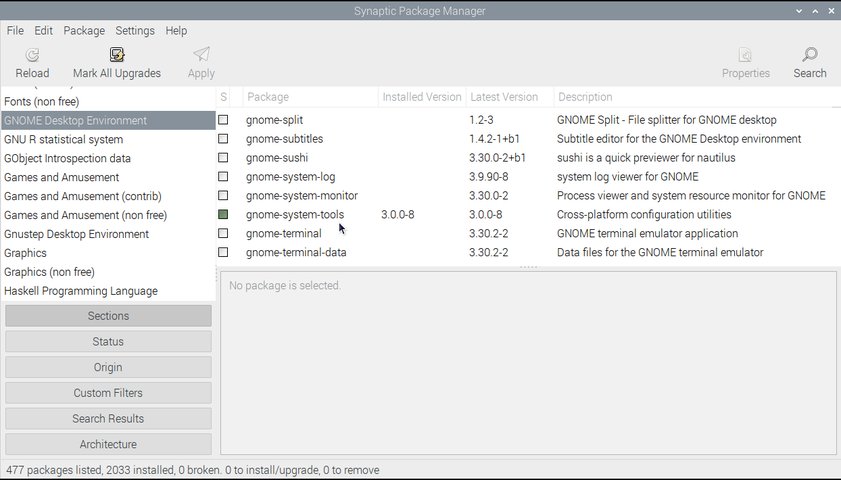Open the File menu
841x480 pixels.
(15, 31)
